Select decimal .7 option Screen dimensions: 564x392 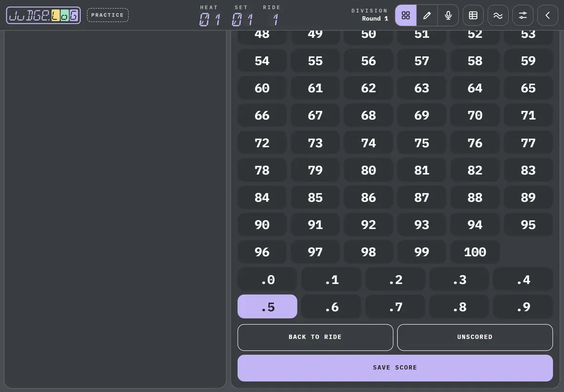[395, 306]
